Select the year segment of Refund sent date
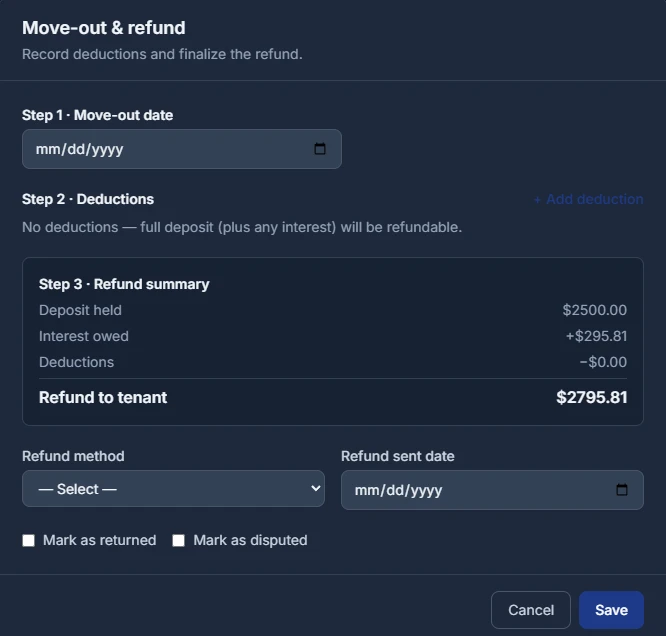The image size is (666, 636). pos(426,490)
